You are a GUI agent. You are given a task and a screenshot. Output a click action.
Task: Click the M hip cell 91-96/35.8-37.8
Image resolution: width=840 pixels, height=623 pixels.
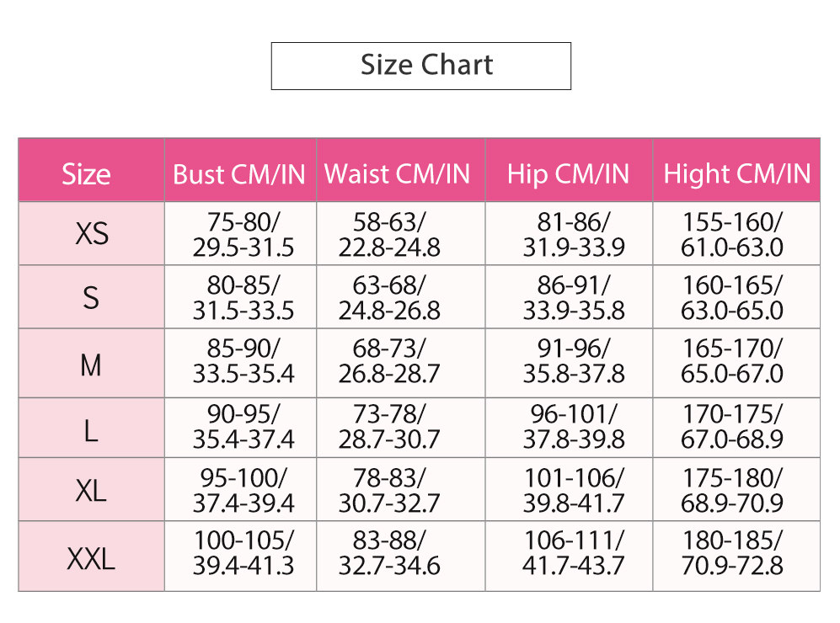569,364
